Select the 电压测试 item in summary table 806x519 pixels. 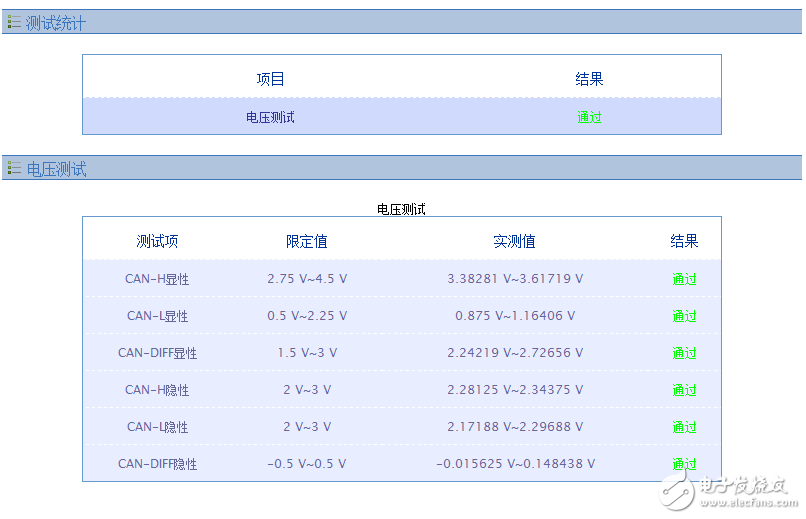click(x=270, y=117)
